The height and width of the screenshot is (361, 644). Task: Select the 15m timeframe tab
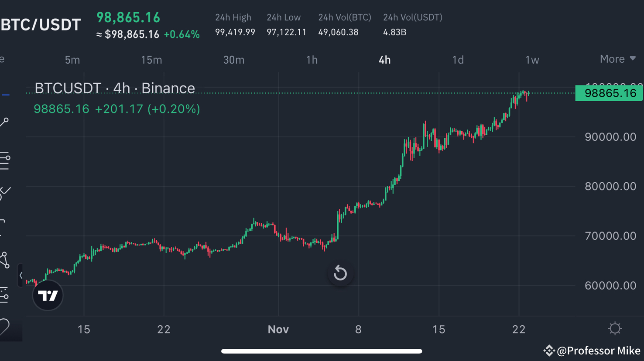click(151, 60)
